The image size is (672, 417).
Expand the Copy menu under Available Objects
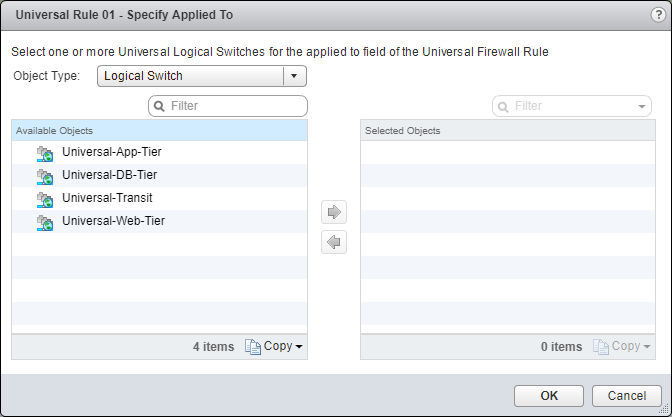coord(299,347)
